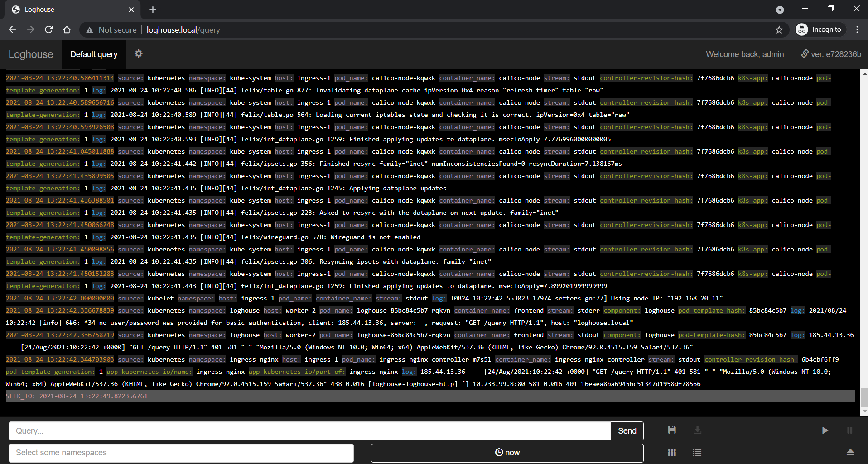Screen dimensions: 868x464
Task: Click the kubelet source value
Action: (x=160, y=299)
